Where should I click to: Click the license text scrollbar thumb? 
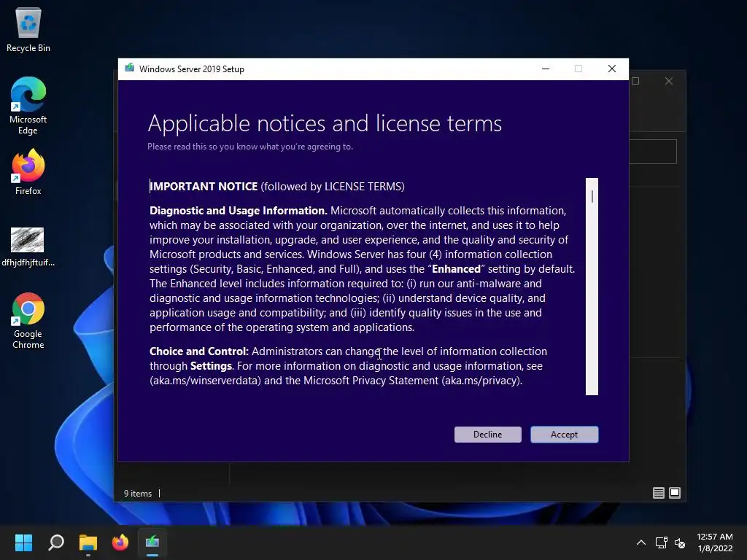(592, 196)
